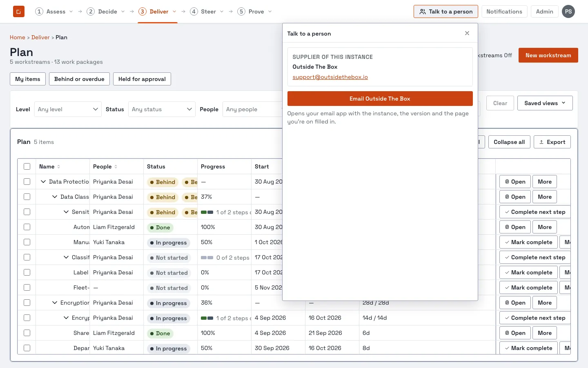Open More options for Encryption row
The width and height of the screenshot is (588, 368).
tap(545, 303)
